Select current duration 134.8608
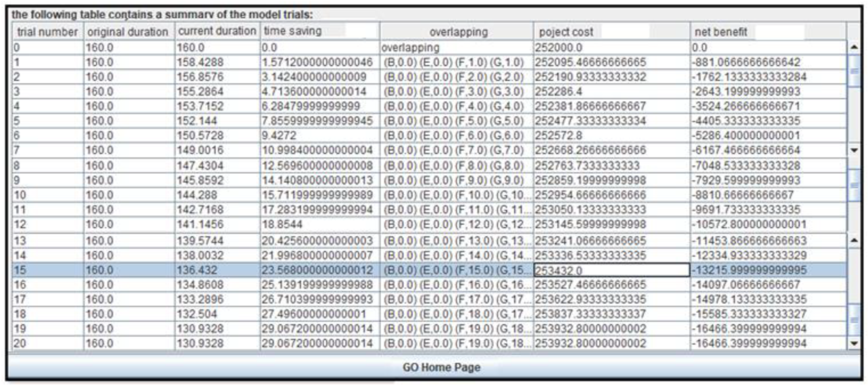This screenshot has width=868, height=386. click(217, 285)
